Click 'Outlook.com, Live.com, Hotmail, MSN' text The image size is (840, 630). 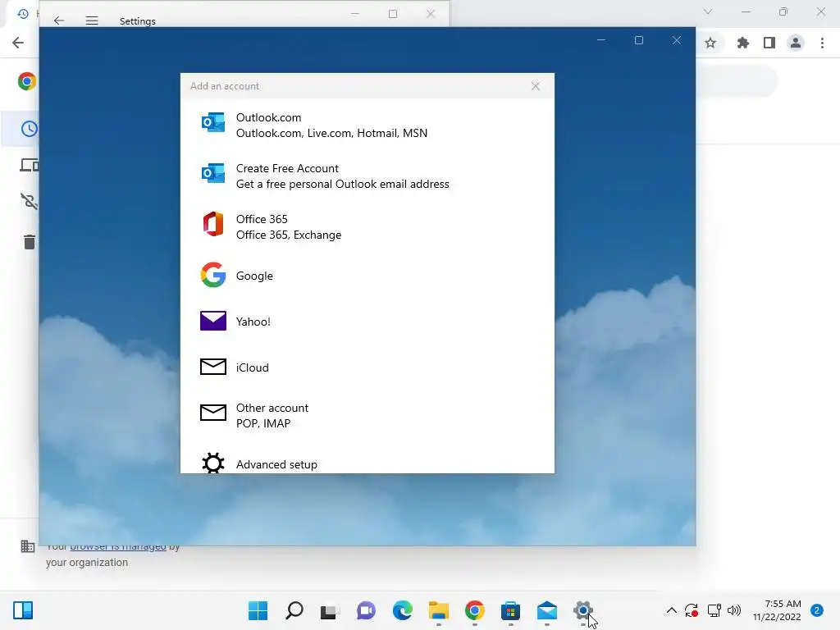(331, 133)
